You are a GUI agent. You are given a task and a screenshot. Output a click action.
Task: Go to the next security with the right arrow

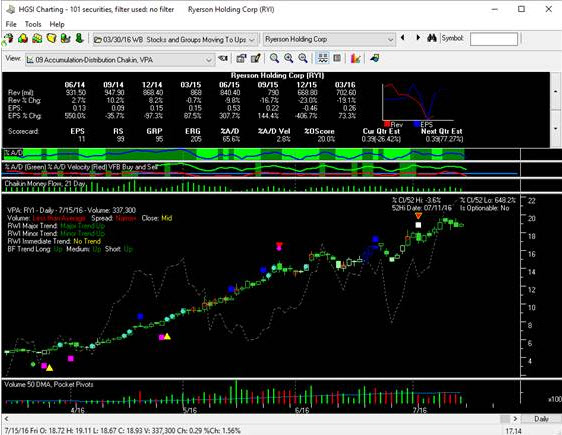418,38
